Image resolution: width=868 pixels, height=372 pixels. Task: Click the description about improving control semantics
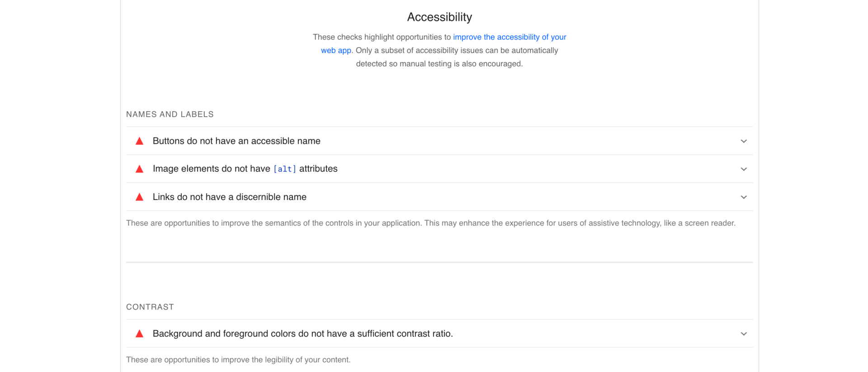point(430,223)
